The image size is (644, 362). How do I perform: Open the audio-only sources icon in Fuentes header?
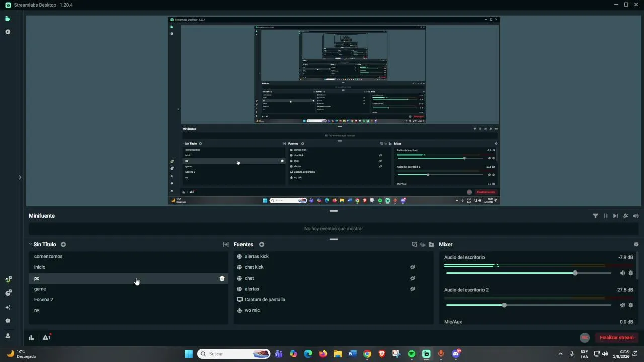tap(423, 245)
